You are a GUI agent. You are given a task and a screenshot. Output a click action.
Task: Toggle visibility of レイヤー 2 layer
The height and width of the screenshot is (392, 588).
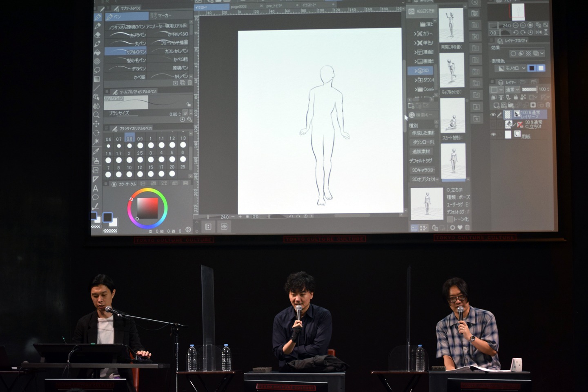[x=493, y=115]
